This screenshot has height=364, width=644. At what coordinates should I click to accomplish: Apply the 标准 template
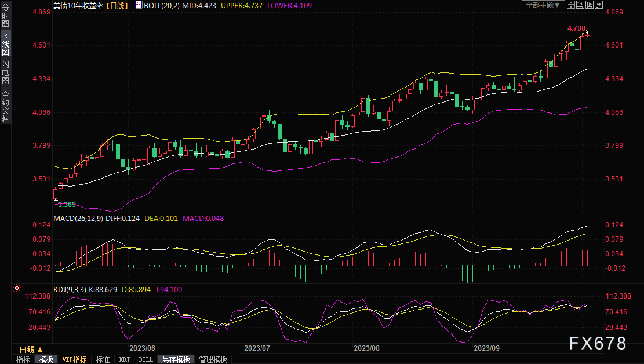tap(103, 359)
